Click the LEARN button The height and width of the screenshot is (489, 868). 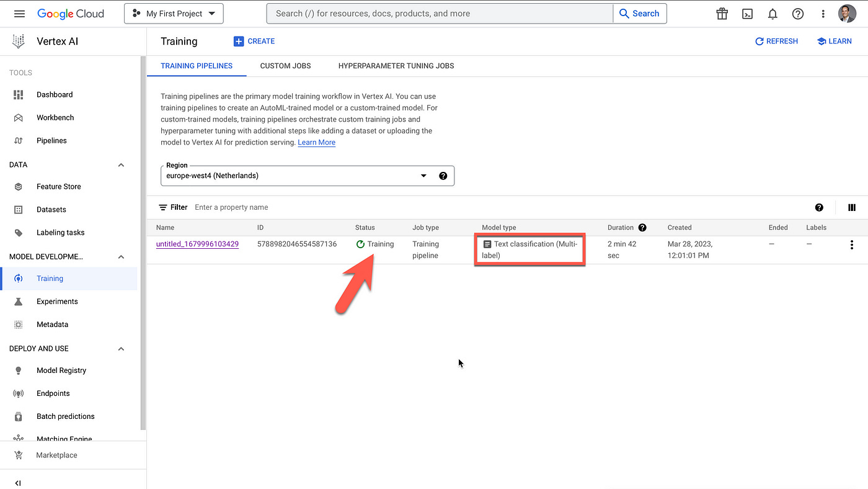pyautogui.click(x=834, y=41)
